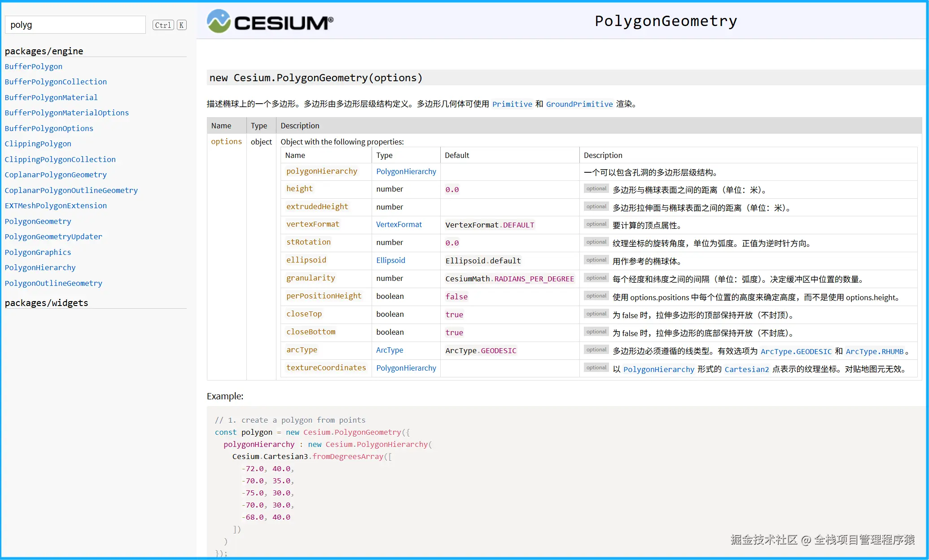The height and width of the screenshot is (560, 929).
Task: Open the BufferPolygonCollection link
Action: (56, 82)
